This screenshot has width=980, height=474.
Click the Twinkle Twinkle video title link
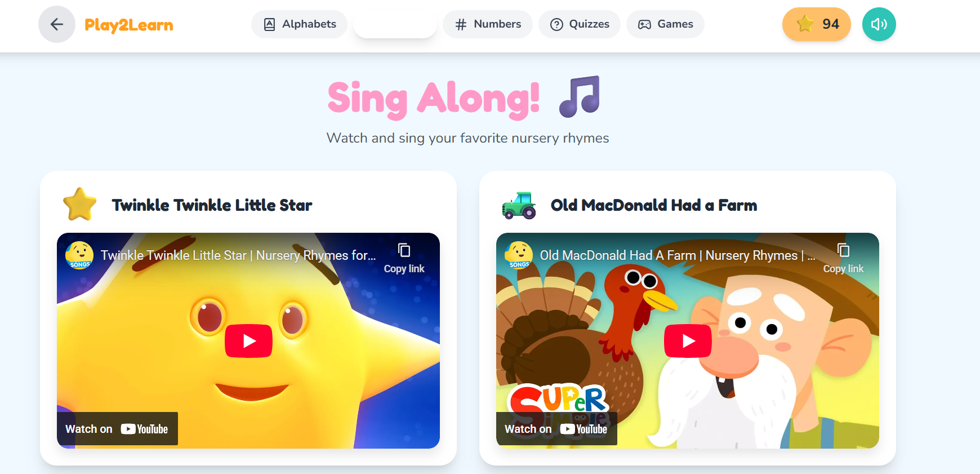point(238,255)
